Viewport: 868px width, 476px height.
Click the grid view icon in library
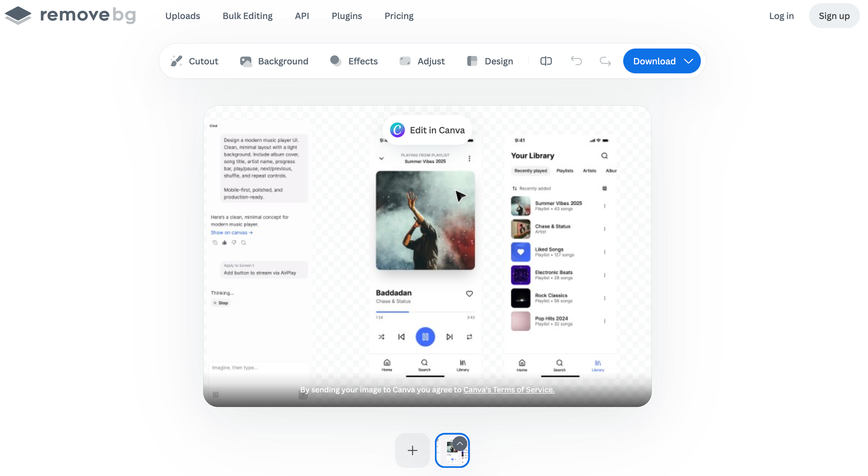pyautogui.click(x=605, y=188)
